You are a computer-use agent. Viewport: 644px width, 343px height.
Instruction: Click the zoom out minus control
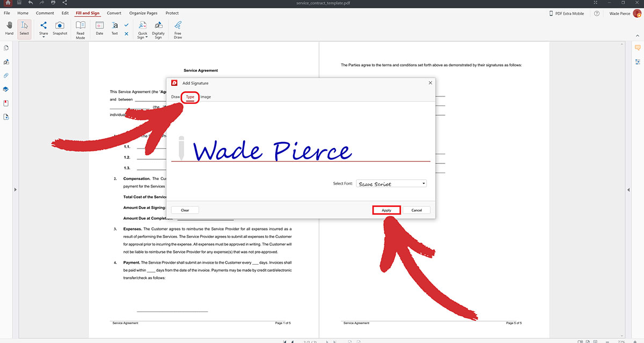[x=608, y=341]
